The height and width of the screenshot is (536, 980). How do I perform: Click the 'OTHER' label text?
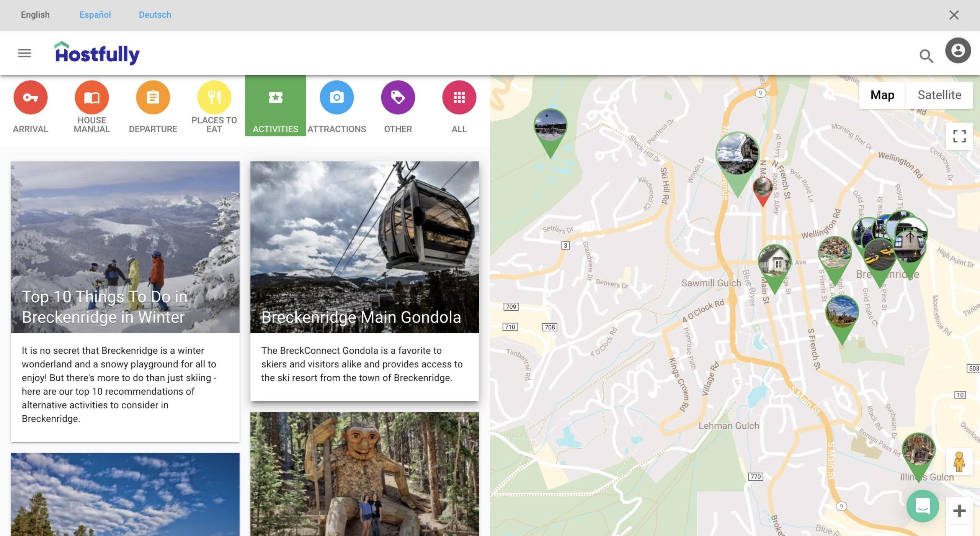[x=398, y=129]
